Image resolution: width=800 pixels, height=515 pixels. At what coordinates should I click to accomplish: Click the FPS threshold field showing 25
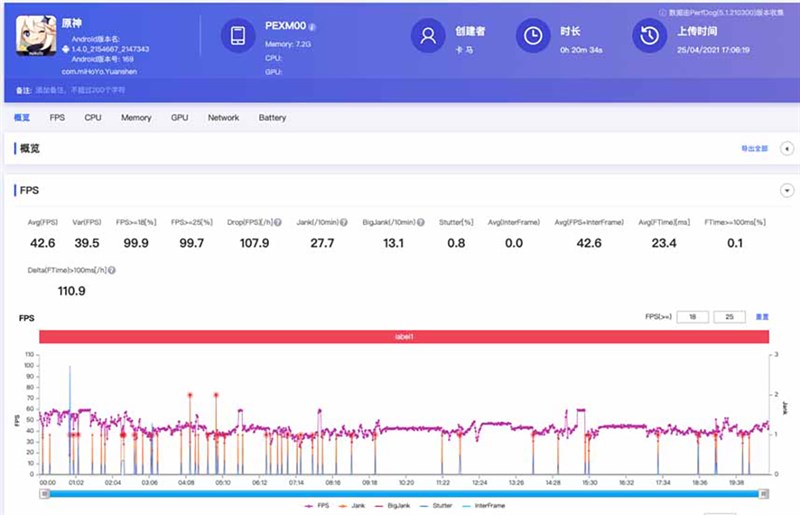730,317
